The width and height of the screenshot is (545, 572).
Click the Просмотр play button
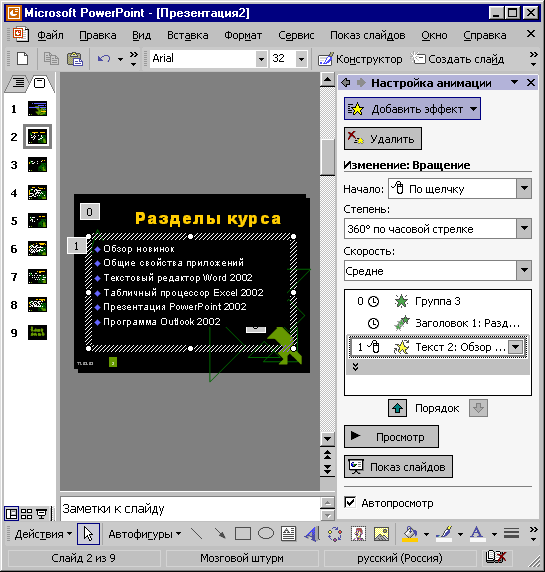391,436
